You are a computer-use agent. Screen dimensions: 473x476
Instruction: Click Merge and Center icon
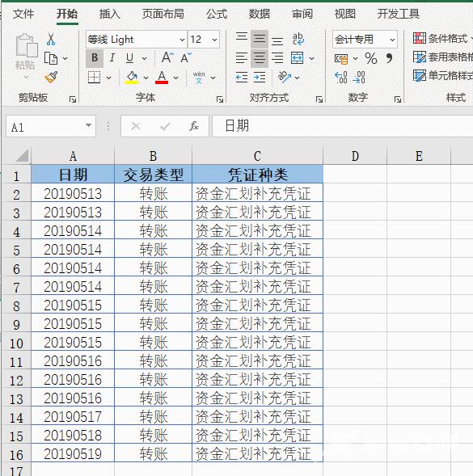(297, 57)
